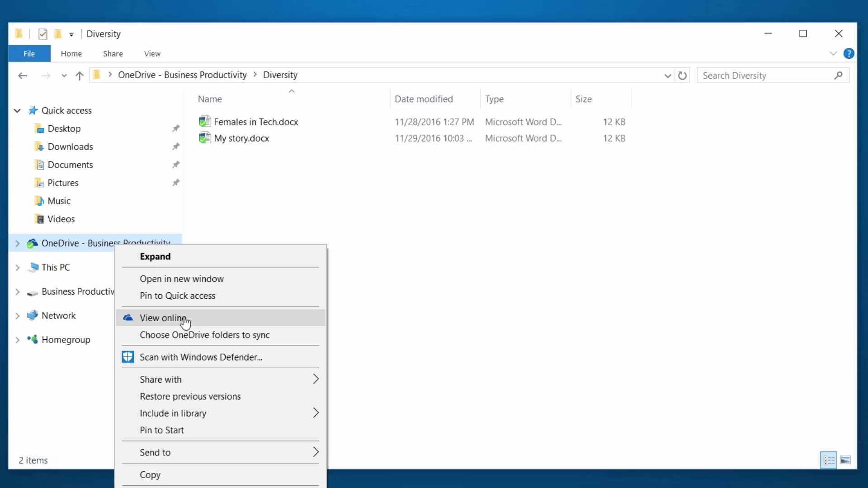Open recent locations dropdown arrow
The height and width of the screenshot is (488, 868).
pos(64,75)
